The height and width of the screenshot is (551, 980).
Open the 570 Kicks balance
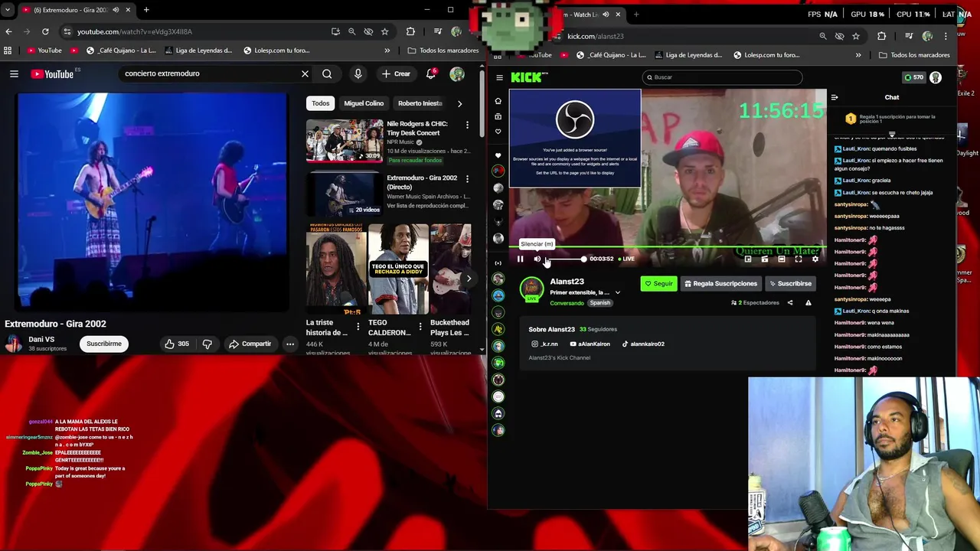914,77
